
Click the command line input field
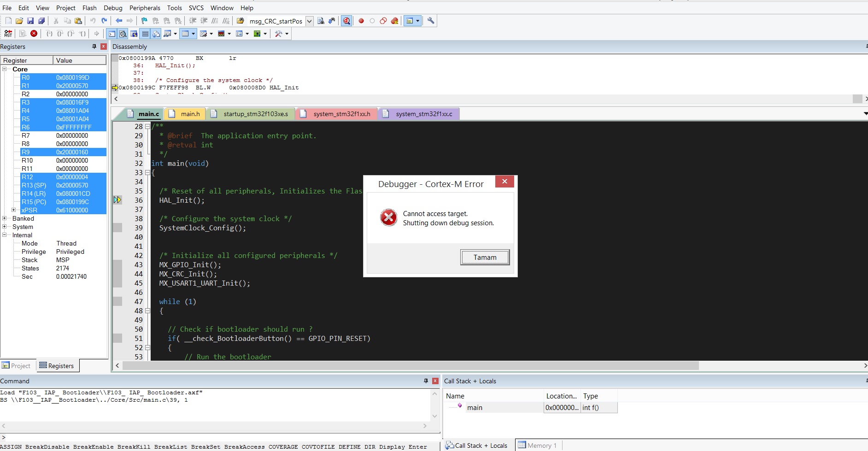pyautogui.click(x=221, y=437)
